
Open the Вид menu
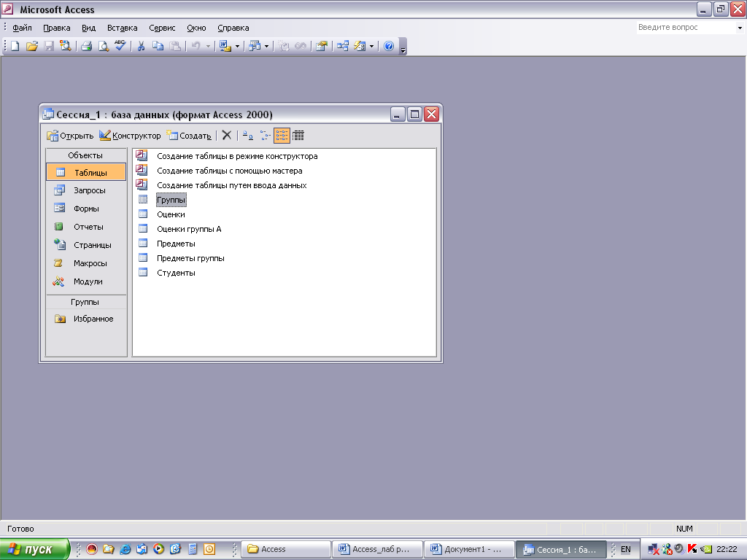[88, 28]
